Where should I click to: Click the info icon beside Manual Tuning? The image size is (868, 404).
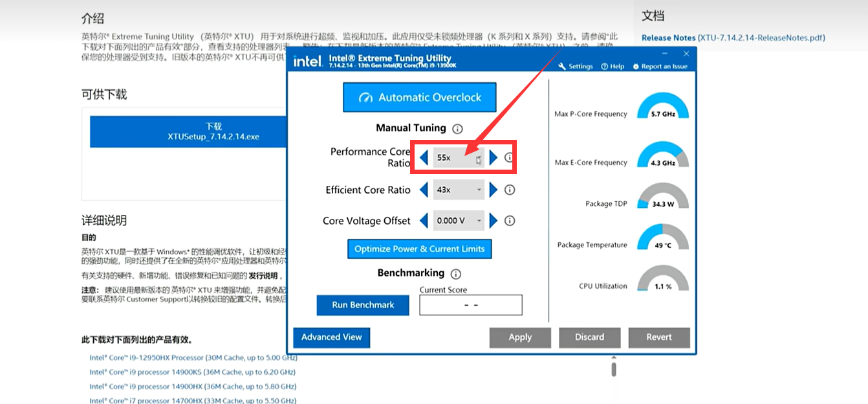tap(457, 129)
